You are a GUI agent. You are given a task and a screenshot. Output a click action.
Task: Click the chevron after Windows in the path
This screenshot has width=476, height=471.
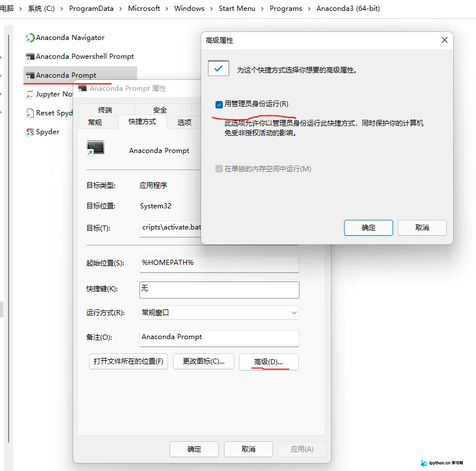211,9
